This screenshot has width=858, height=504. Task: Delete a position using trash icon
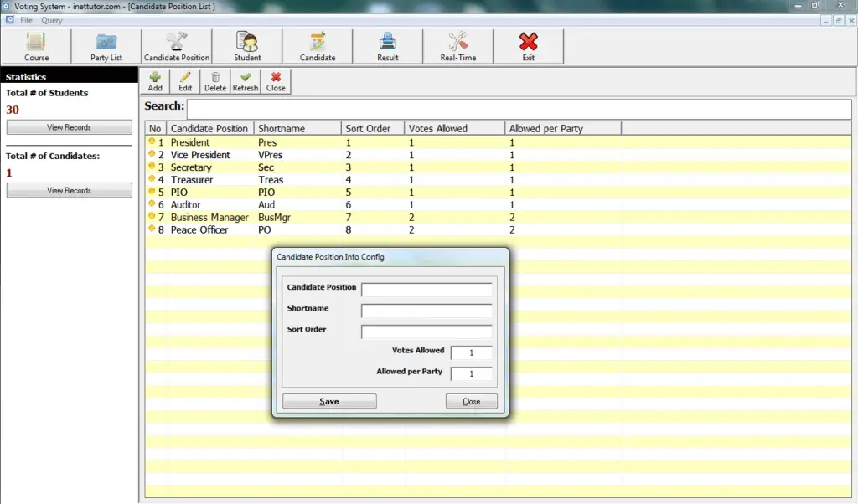pyautogui.click(x=214, y=81)
